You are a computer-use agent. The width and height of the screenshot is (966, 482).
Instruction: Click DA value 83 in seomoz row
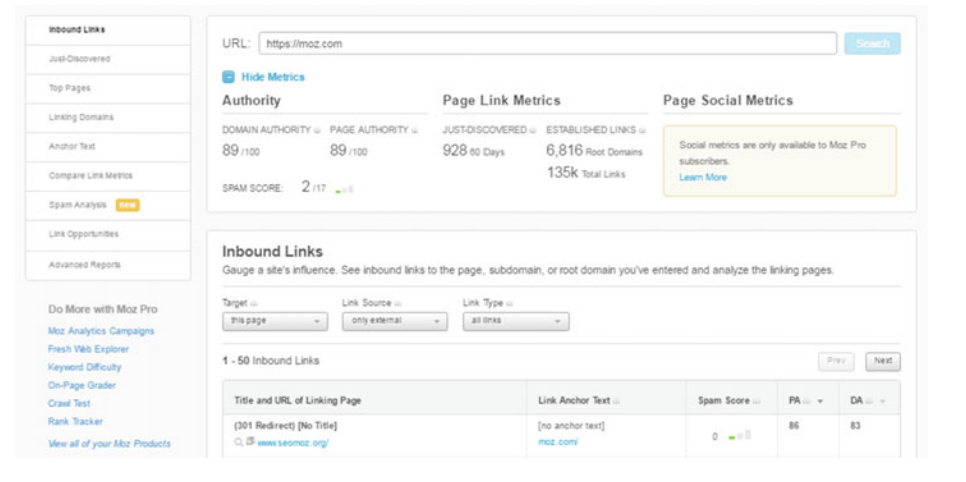855,426
